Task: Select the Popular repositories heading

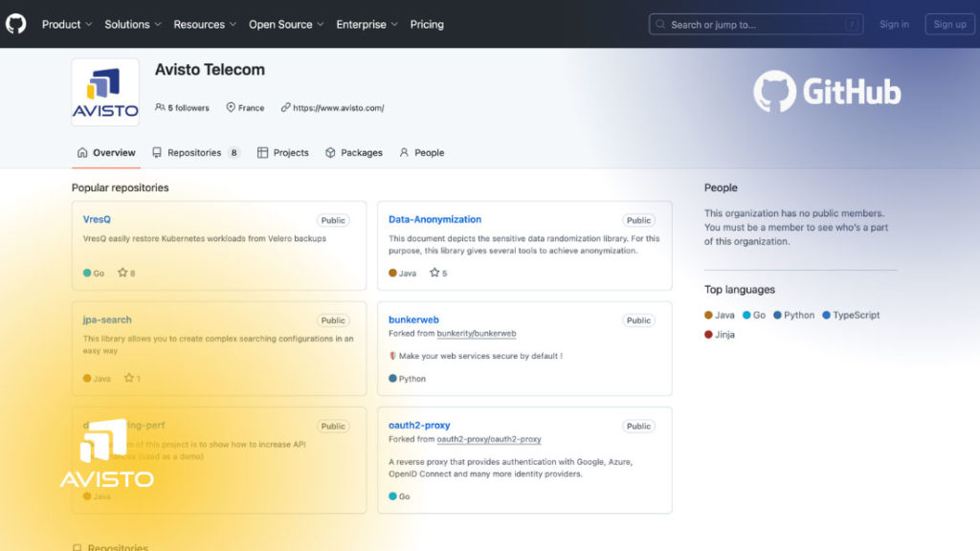Action: point(120,187)
